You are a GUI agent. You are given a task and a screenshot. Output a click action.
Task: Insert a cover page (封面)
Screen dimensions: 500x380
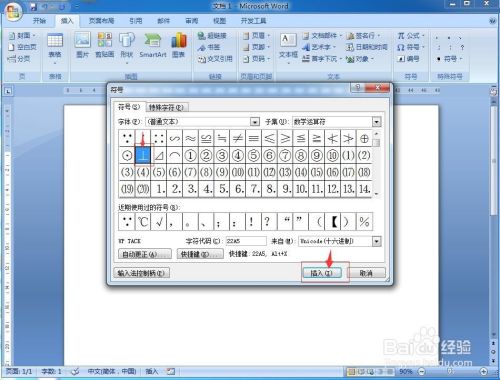pos(22,35)
